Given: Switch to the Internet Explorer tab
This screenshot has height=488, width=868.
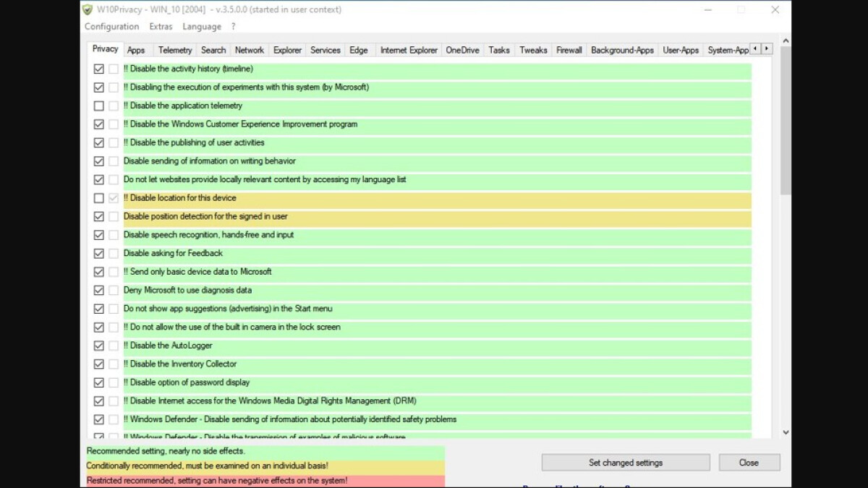Looking at the screenshot, I should click(409, 50).
